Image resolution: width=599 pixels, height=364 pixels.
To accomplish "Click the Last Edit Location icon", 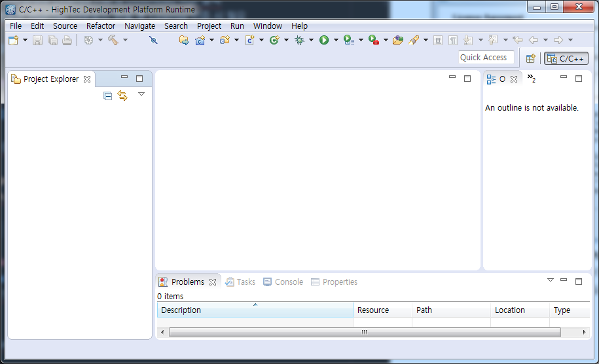I will coord(518,40).
